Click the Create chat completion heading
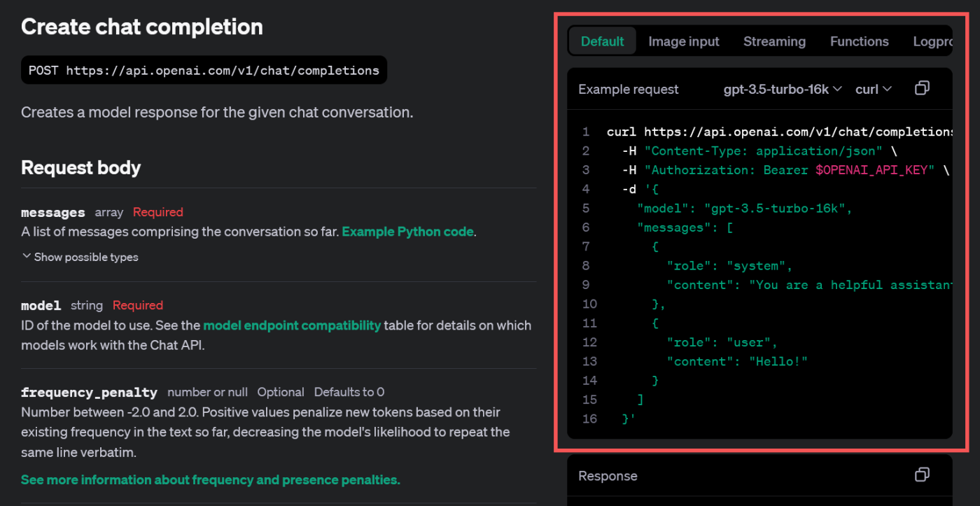This screenshot has height=506, width=980. (142, 27)
